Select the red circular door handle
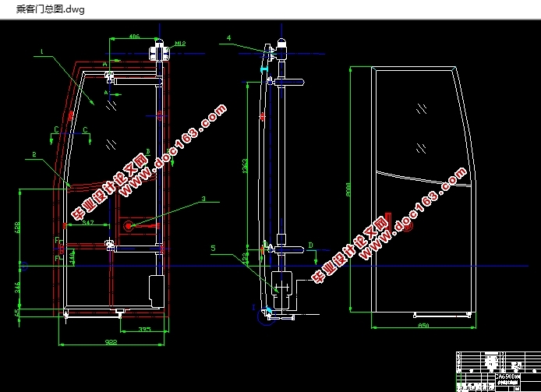This screenshot has width=541, height=392. (129, 226)
